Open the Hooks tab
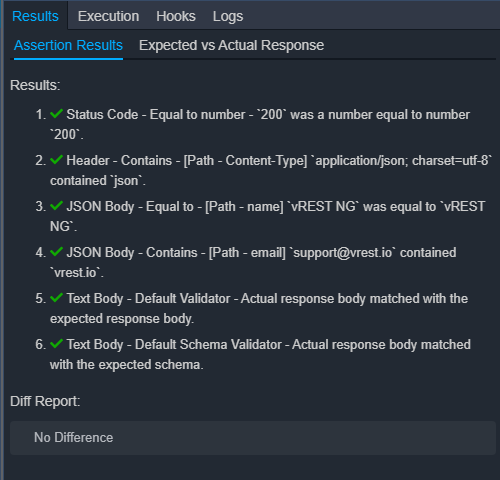Screen dimensions: 500x480 (x=176, y=16)
